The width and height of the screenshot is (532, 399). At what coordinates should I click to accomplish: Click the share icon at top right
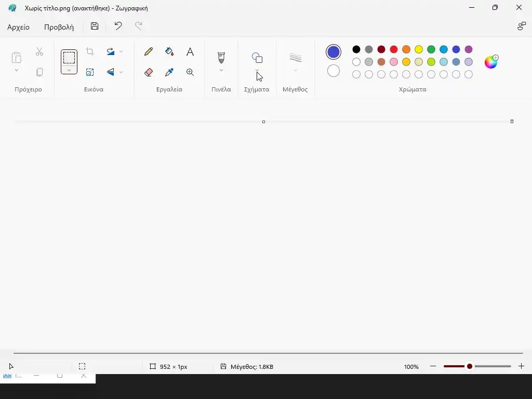522,26
